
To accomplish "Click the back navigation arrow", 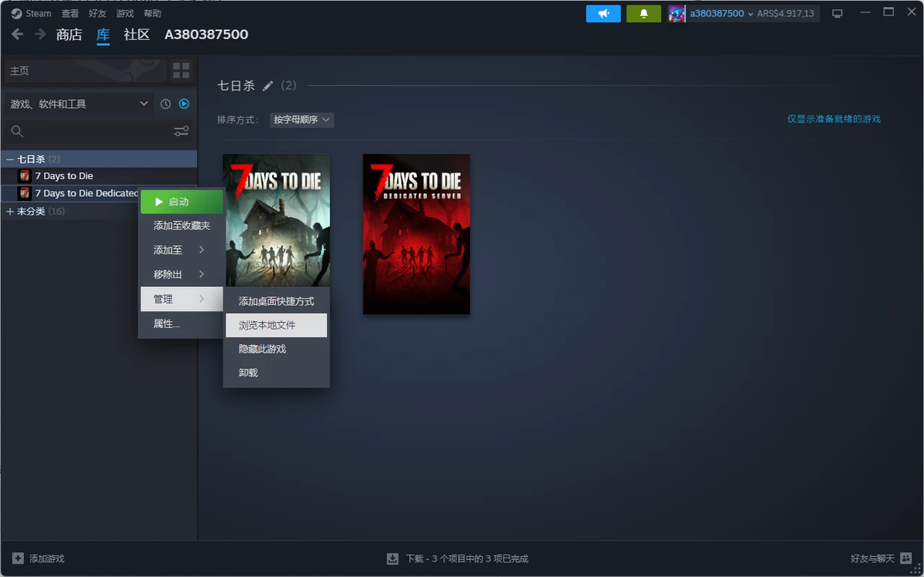I will tap(18, 34).
